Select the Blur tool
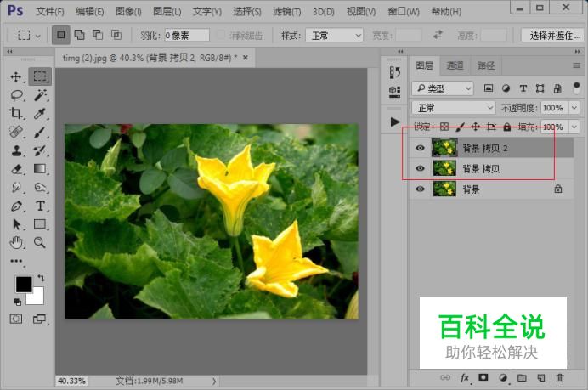The height and width of the screenshot is (390, 588). coord(16,187)
